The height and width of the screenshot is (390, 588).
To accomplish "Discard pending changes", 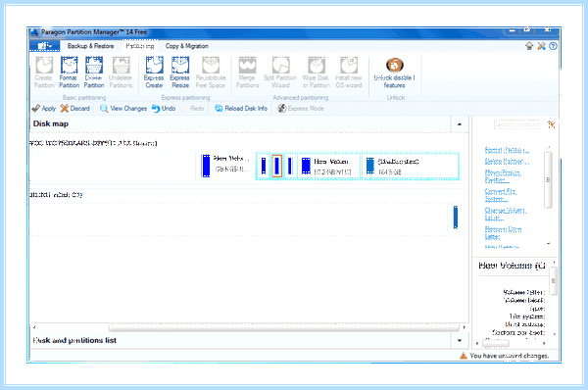I will (75, 109).
